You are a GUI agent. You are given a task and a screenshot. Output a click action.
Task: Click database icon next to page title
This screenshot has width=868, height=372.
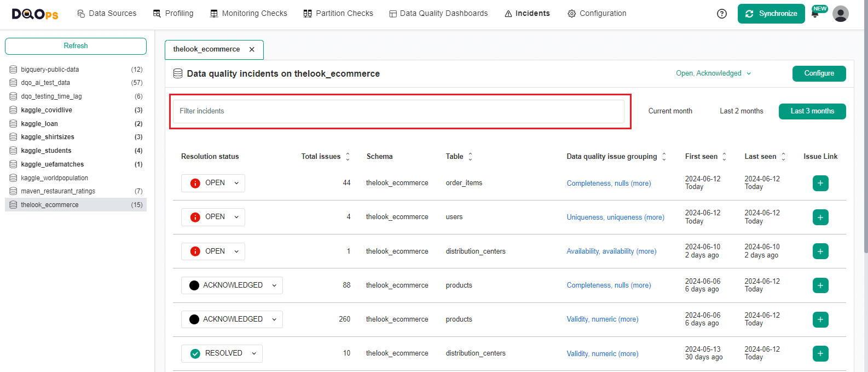pyautogui.click(x=178, y=73)
